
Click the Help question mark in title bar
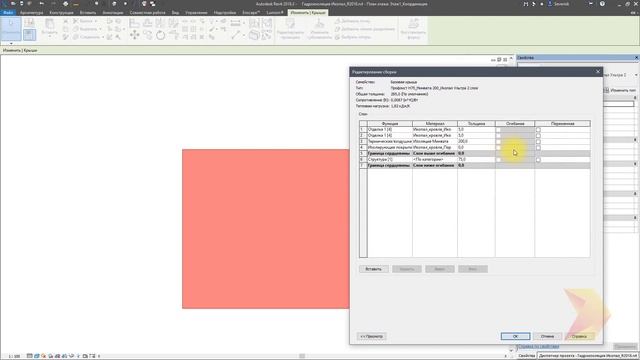602,4
